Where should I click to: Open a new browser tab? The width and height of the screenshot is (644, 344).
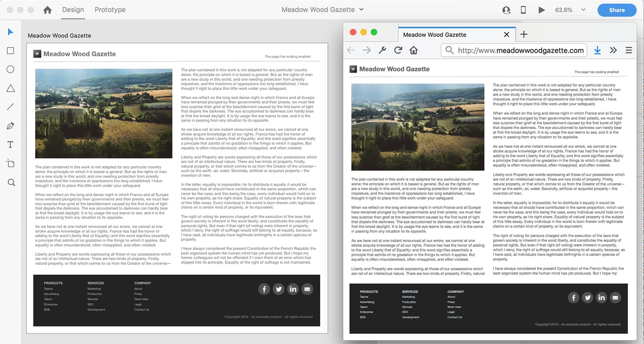point(523,34)
